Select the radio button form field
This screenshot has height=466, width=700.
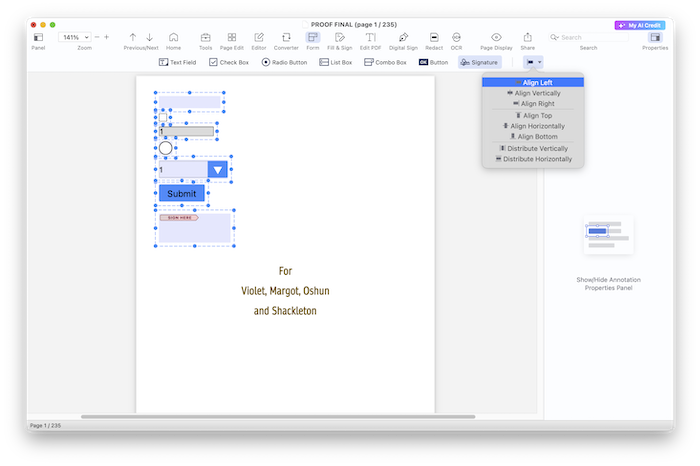click(166, 148)
